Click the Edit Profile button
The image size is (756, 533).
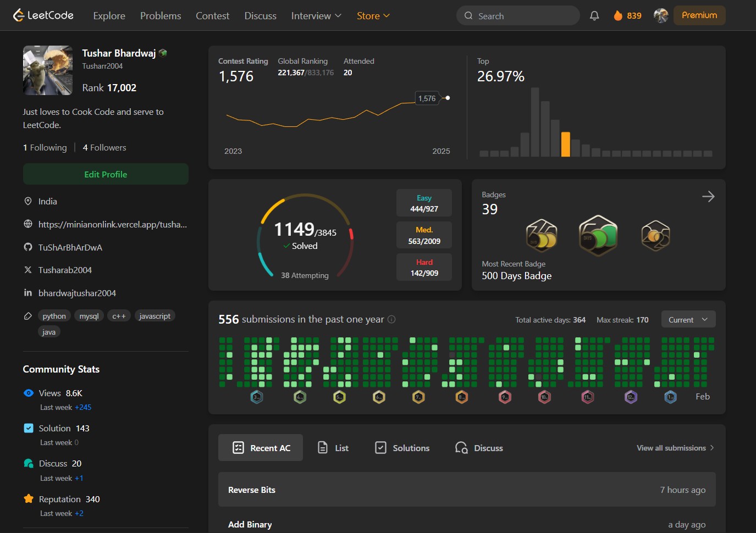(x=106, y=174)
